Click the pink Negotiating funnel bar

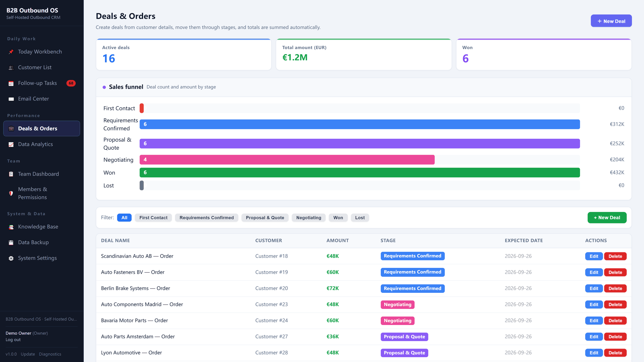(x=287, y=160)
